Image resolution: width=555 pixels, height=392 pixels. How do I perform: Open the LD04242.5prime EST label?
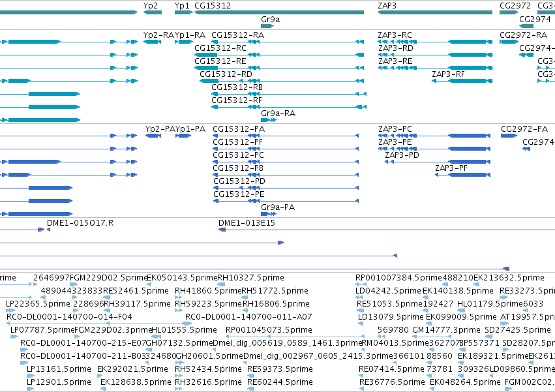388,291
